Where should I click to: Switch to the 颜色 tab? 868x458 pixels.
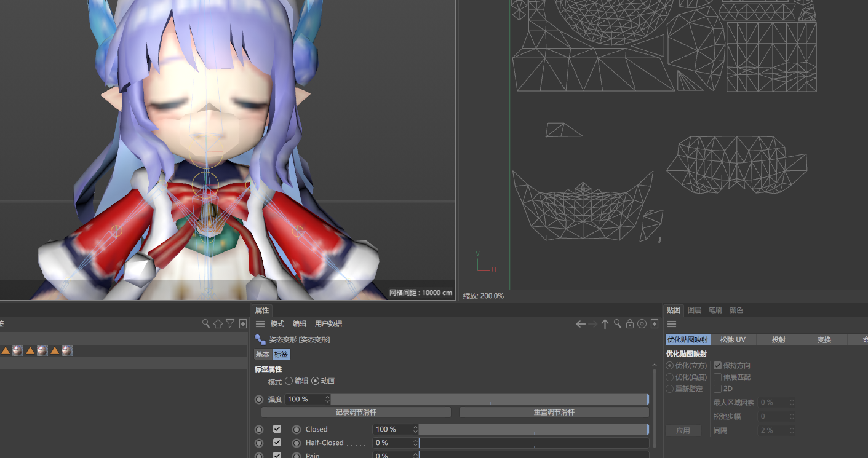click(736, 310)
